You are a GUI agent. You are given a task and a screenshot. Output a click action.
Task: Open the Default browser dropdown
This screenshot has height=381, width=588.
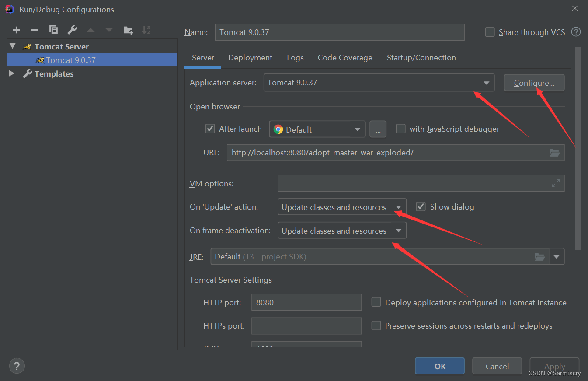tap(317, 129)
